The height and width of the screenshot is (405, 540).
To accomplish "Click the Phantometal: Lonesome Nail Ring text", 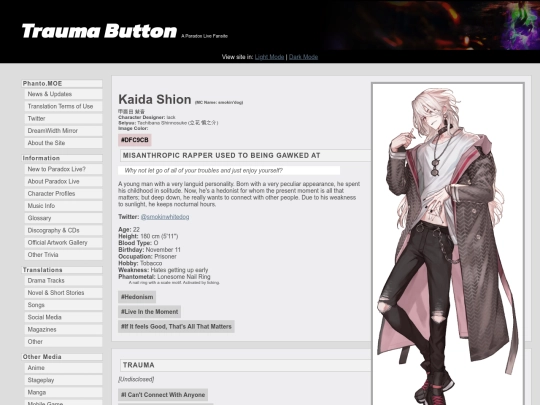I will click(164, 277).
